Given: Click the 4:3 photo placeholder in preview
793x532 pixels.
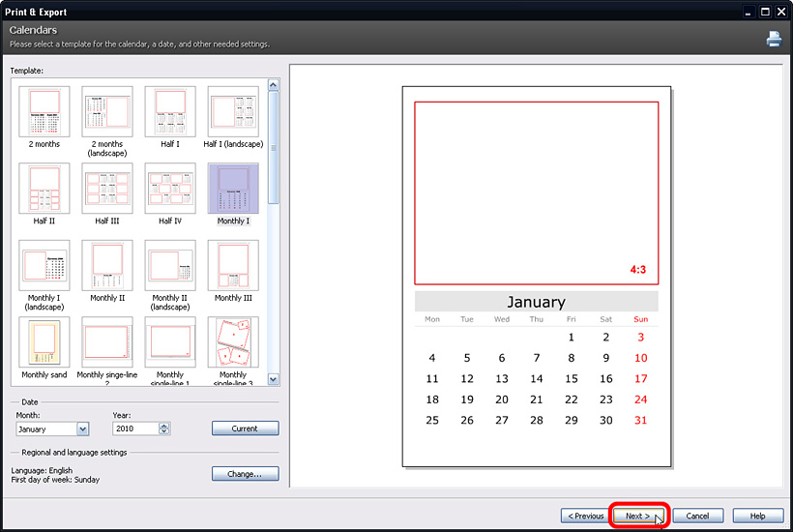Looking at the screenshot, I should 537,193.
